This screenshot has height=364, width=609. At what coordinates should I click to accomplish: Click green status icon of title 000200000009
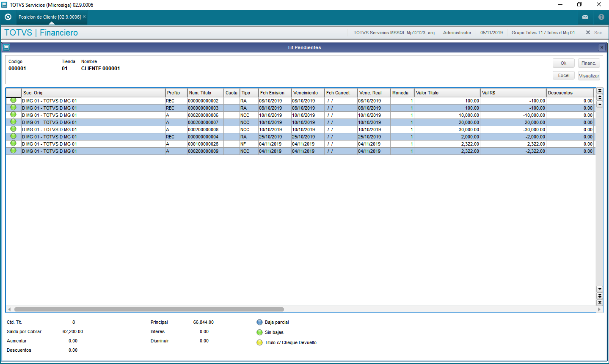click(13, 151)
